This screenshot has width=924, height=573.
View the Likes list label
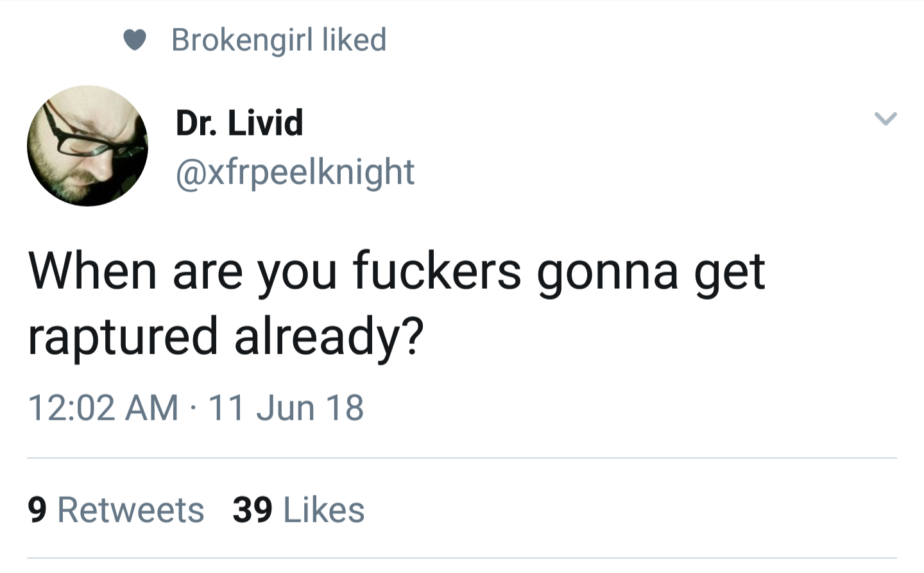[324, 510]
